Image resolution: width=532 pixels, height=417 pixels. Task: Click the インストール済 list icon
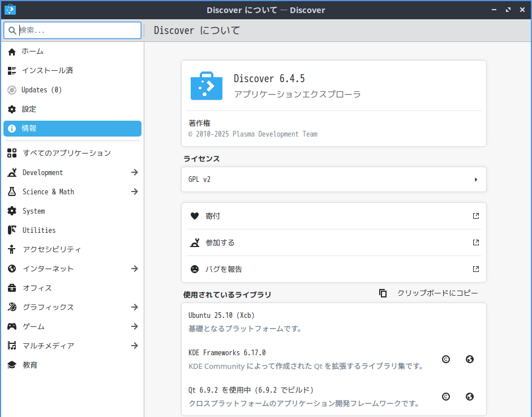click(12, 71)
